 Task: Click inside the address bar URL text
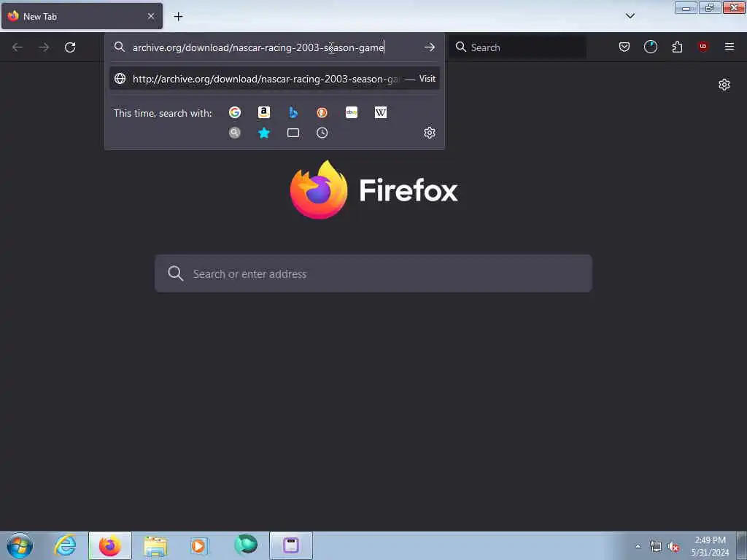[x=258, y=47]
